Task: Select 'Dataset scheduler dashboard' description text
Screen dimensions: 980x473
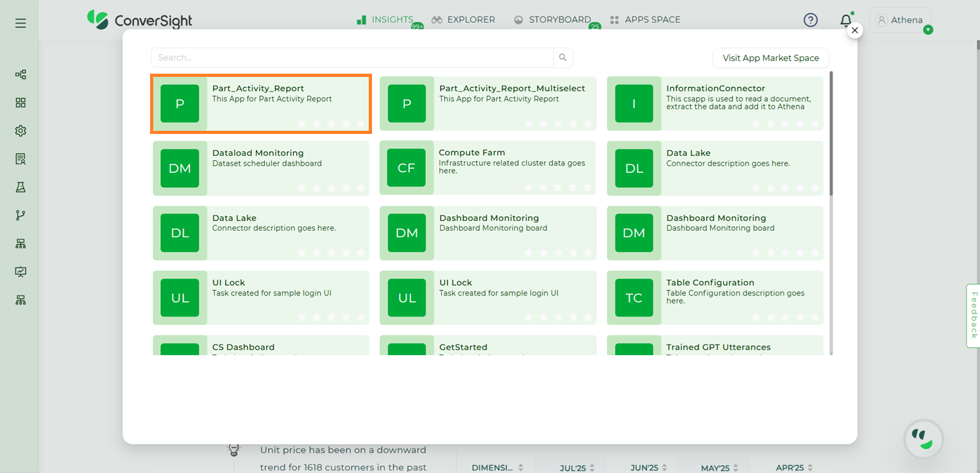Action: tap(267, 163)
